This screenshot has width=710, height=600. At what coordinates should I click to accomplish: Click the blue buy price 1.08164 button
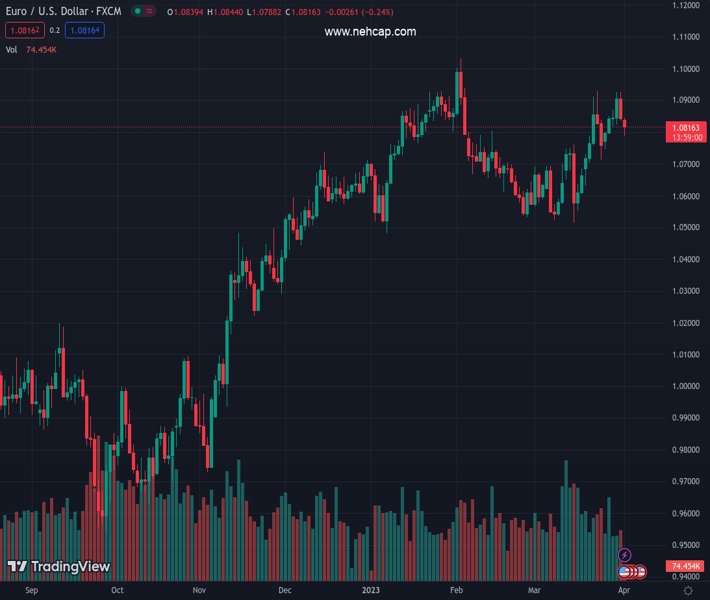pos(85,31)
